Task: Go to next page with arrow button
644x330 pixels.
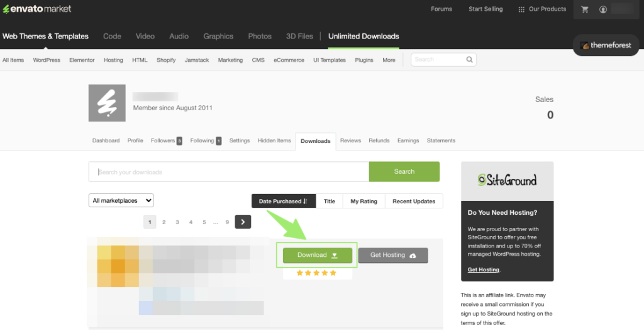Action: point(243,222)
